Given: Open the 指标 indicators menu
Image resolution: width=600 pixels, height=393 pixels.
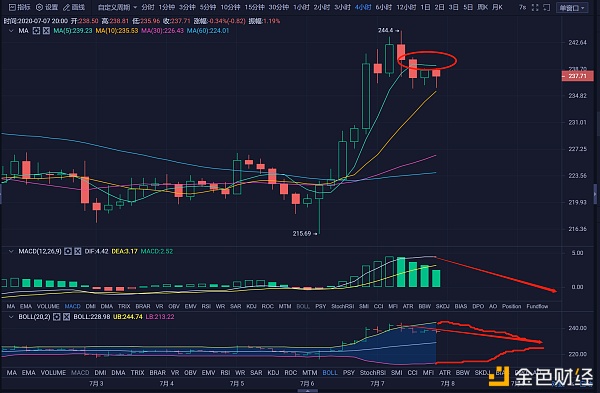Looking at the screenshot, I should (20, 7).
